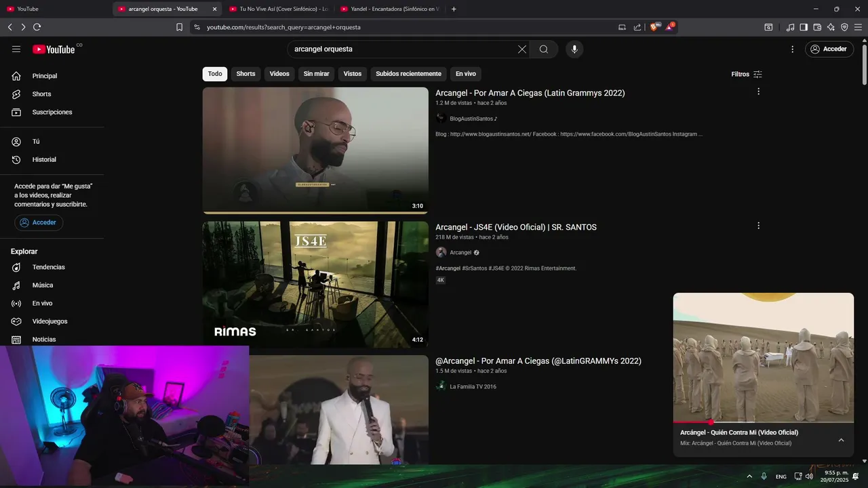Show hidden system tray icons
The height and width of the screenshot is (488, 868).
[749, 476]
